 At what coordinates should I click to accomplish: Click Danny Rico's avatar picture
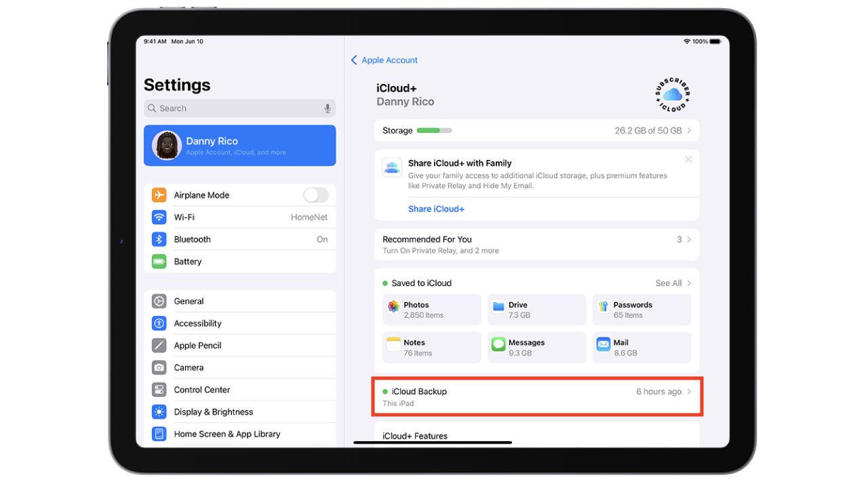[x=166, y=145]
